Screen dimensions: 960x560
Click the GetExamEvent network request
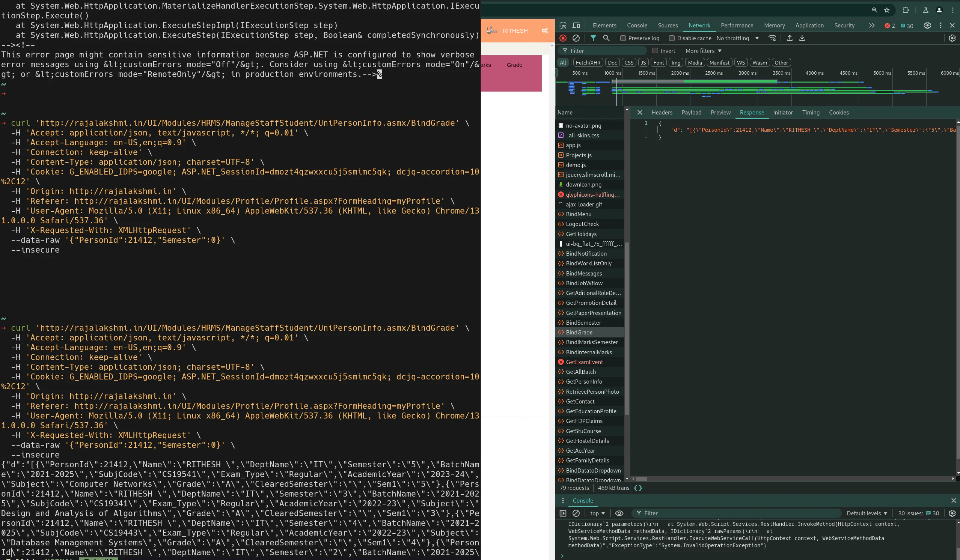(585, 362)
